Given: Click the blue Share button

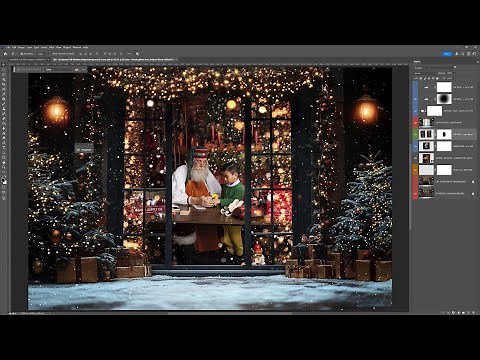Looking at the screenshot, I should point(447,54).
